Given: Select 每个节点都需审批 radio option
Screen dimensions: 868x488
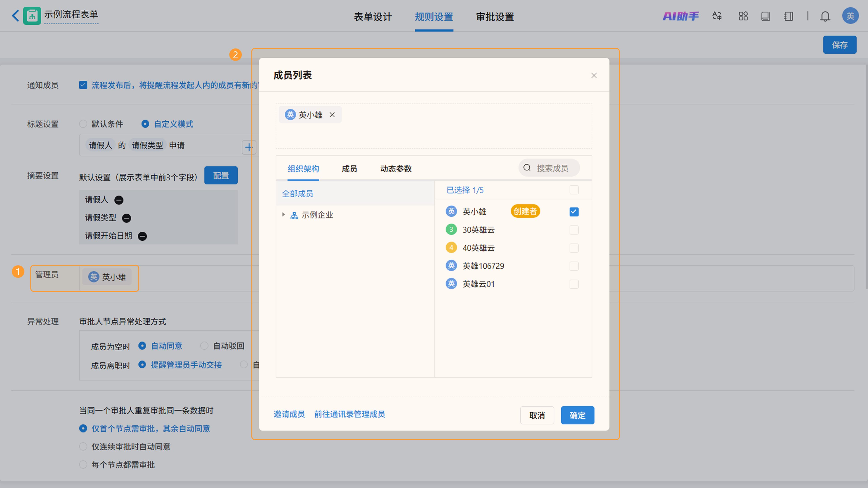Looking at the screenshot, I should coord(83,465).
